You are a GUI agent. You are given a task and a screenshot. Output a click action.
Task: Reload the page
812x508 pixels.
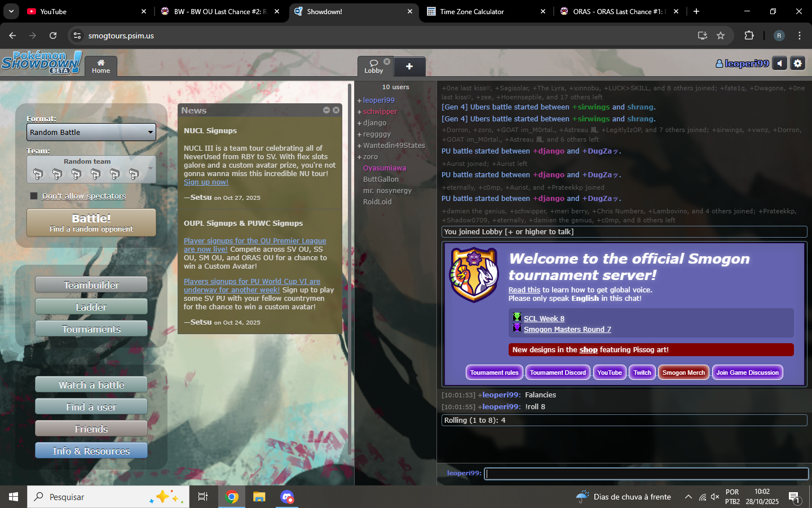pos(53,36)
